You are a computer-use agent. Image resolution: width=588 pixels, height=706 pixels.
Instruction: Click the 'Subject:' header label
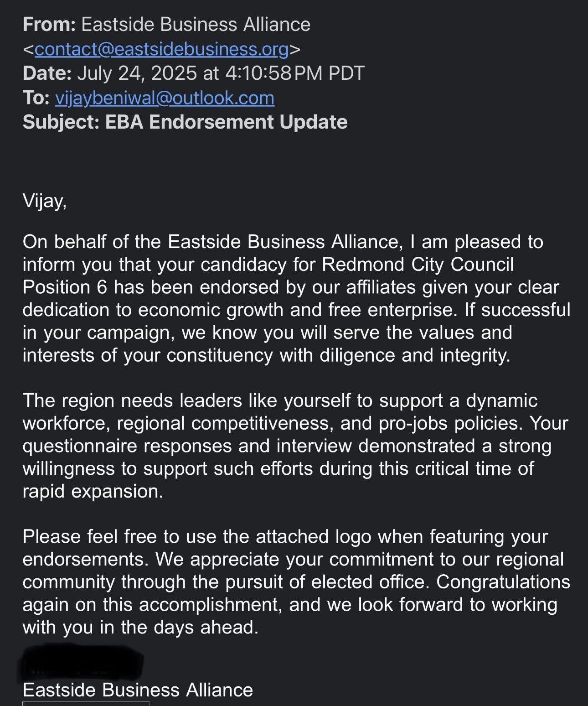coord(61,122)
